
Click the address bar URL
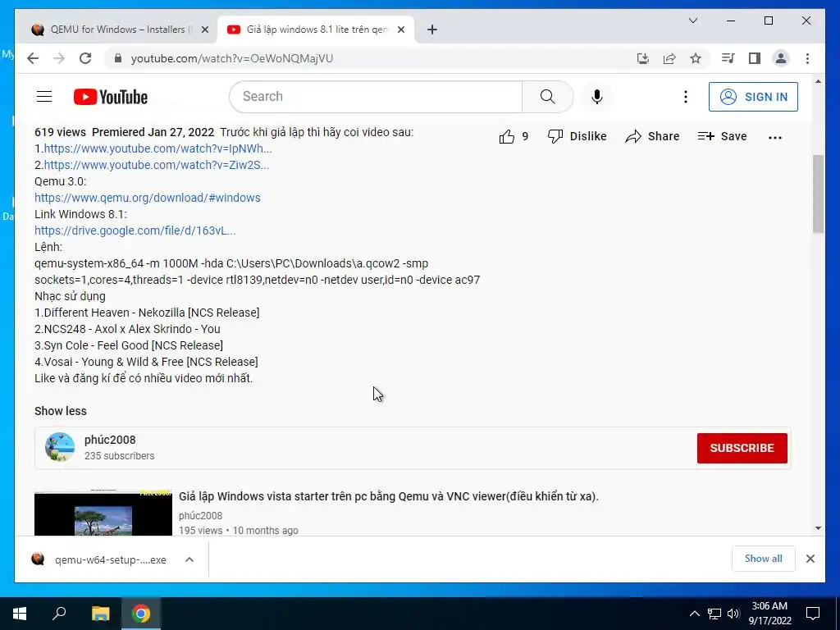point(232,58)
